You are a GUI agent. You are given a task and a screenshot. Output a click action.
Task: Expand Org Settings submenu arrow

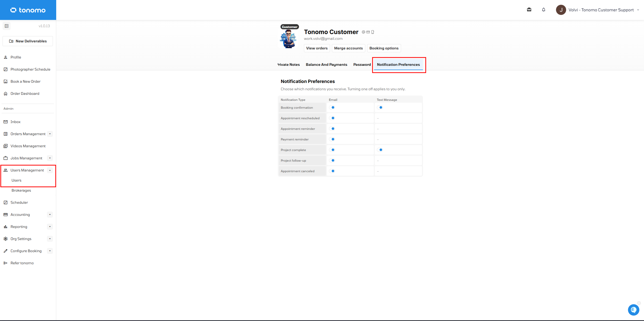50,239
